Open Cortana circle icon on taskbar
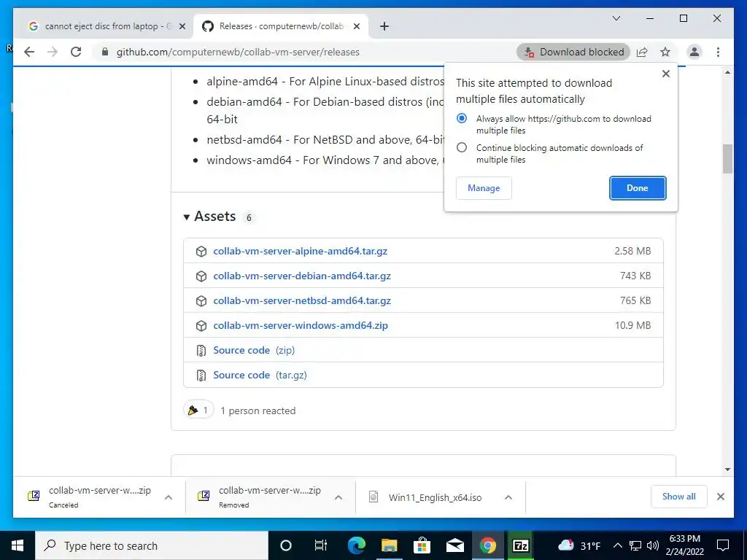The width and height of the screenshot is (747, 560). point(286,545)
